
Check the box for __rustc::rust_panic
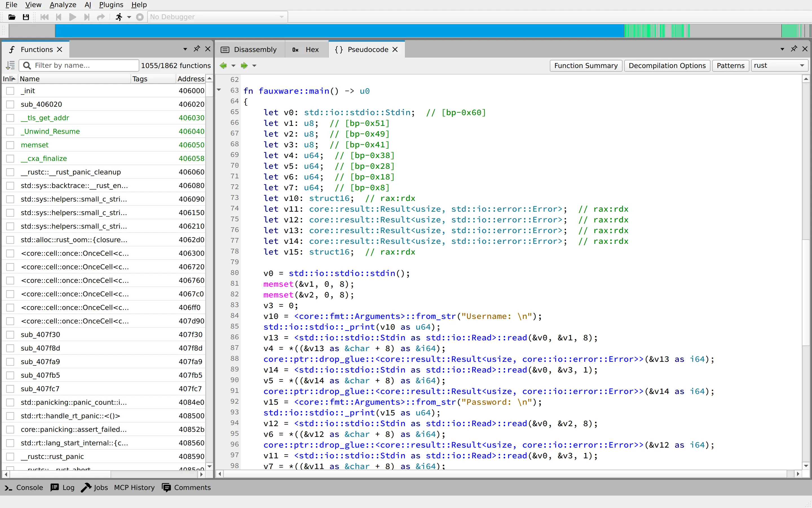coord(10,457)
